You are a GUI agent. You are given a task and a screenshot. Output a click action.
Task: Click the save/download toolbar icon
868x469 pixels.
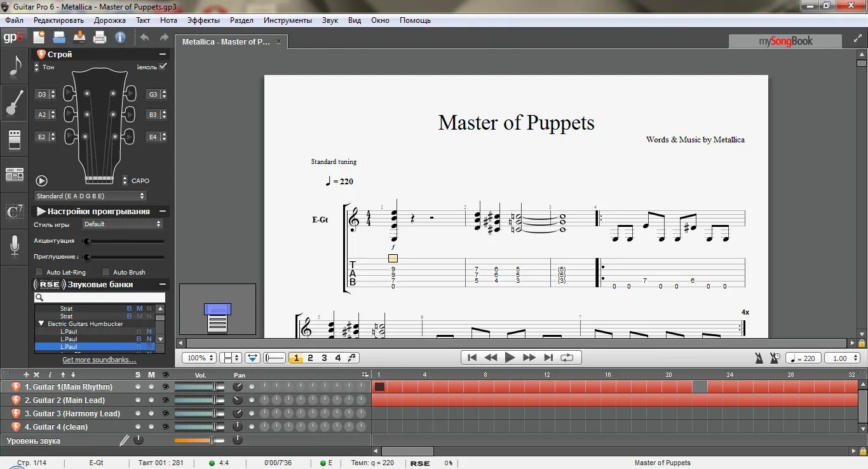click(x=79, y=37)
